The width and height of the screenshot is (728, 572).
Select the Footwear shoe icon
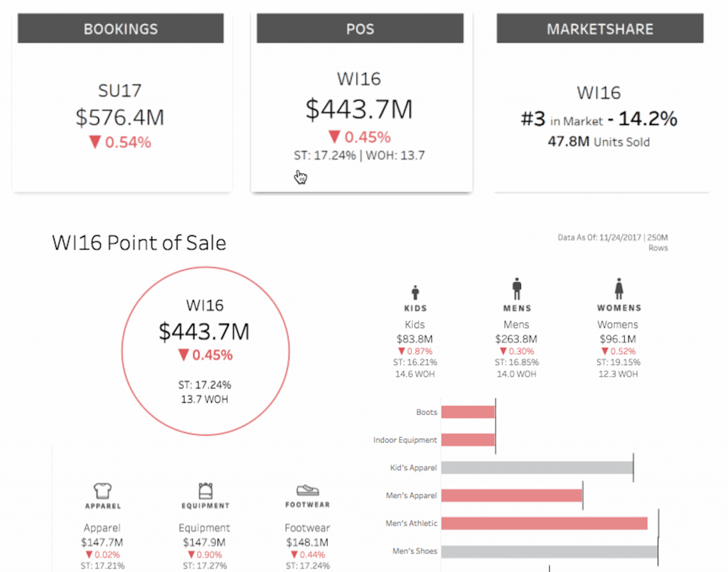(x=307, y=490)
